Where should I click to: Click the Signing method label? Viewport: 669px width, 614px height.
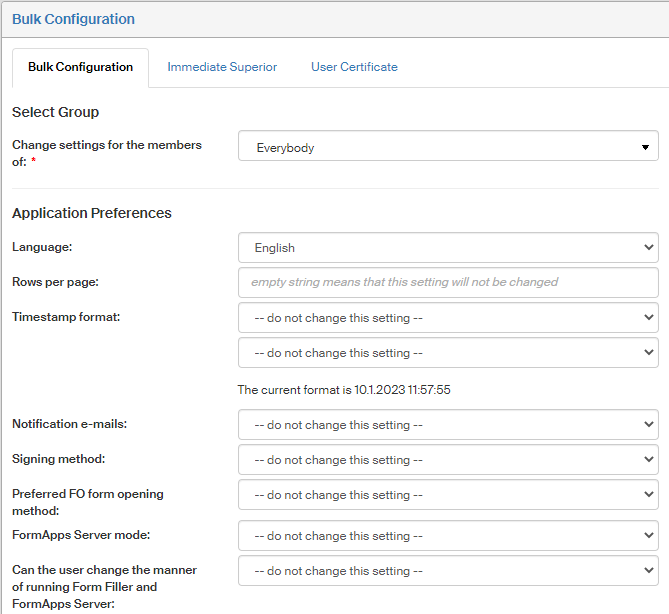coord(57,459)
